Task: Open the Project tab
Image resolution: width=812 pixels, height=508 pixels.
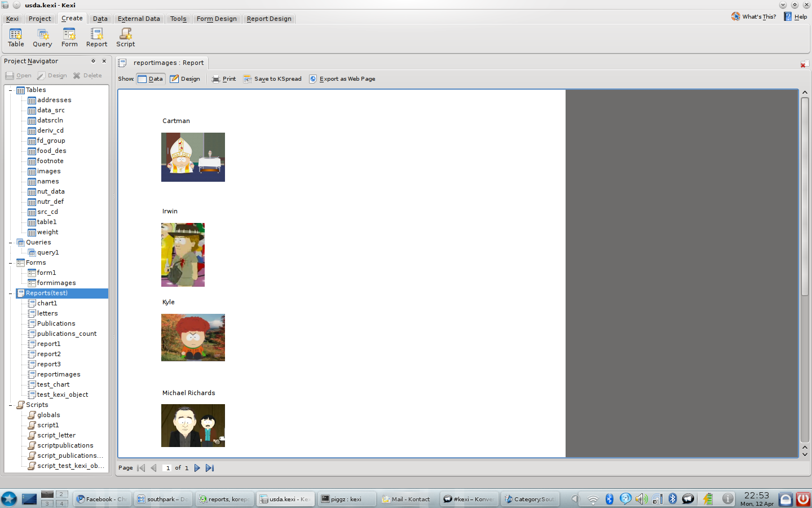Action: pyautogui.click(x=40, y=19)
